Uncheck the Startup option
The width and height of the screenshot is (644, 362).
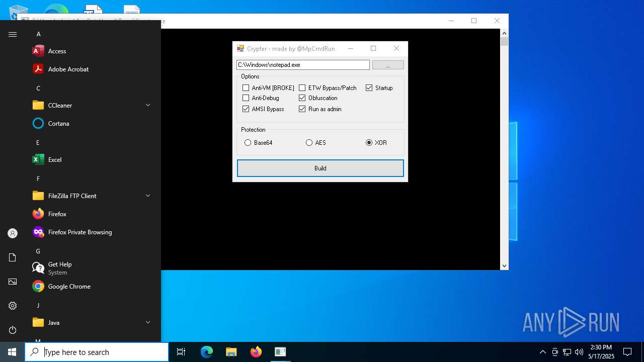pos(369,88)
